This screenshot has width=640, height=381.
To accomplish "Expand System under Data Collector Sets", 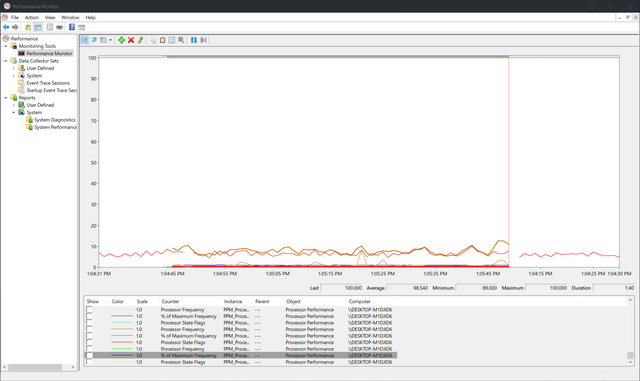I will point(13,76).
